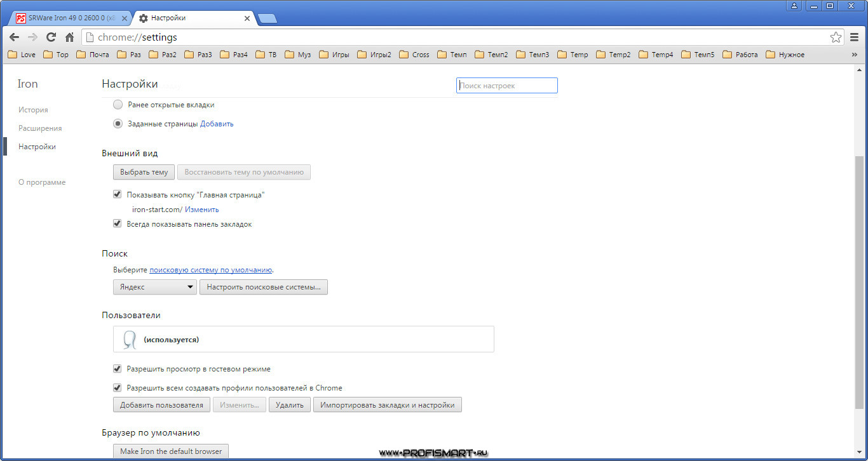Click the Поиск настроек search field
868x461 pixels.
pos(506,86)
